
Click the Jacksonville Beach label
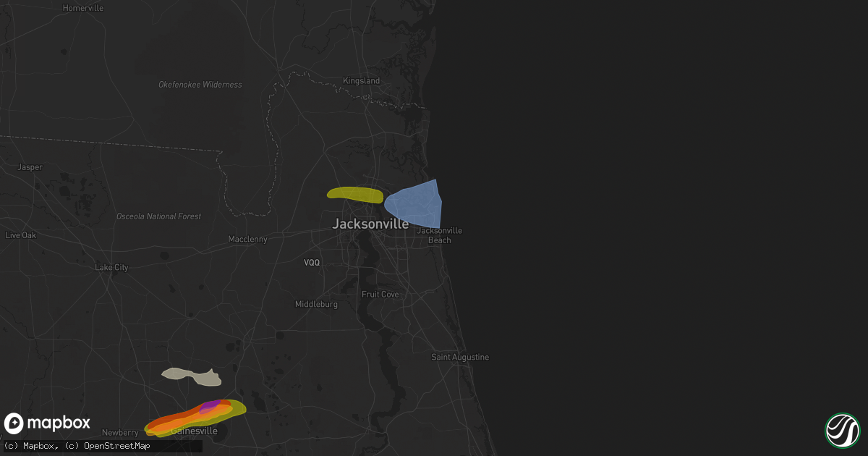click(439, 235)
